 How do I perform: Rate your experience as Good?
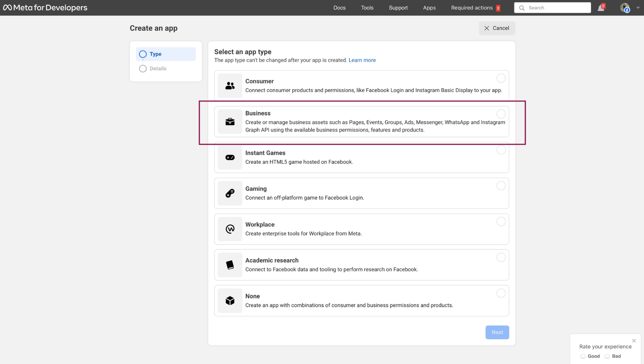[583, 356]
